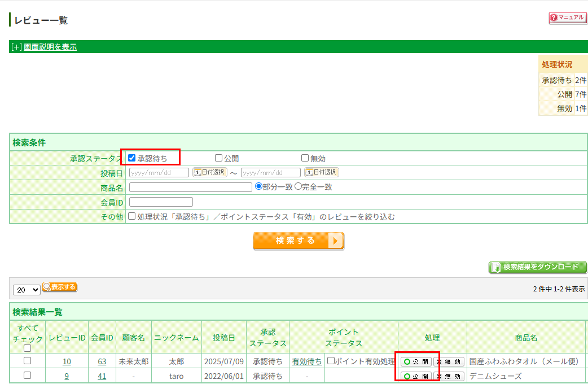Click 公開 button for review ID 9
588x384 pixels.
pos(416,376)
